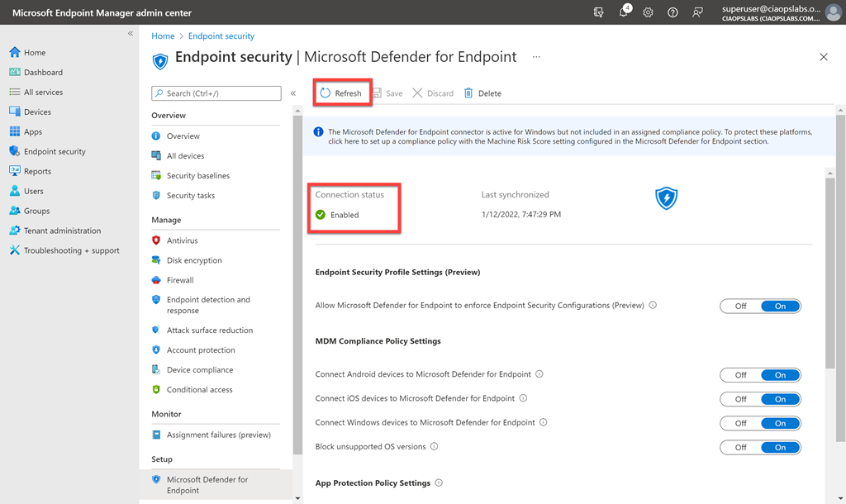
Task: Click info icon beside Block unsupported OS versions
Action: (x=435, y=447)
